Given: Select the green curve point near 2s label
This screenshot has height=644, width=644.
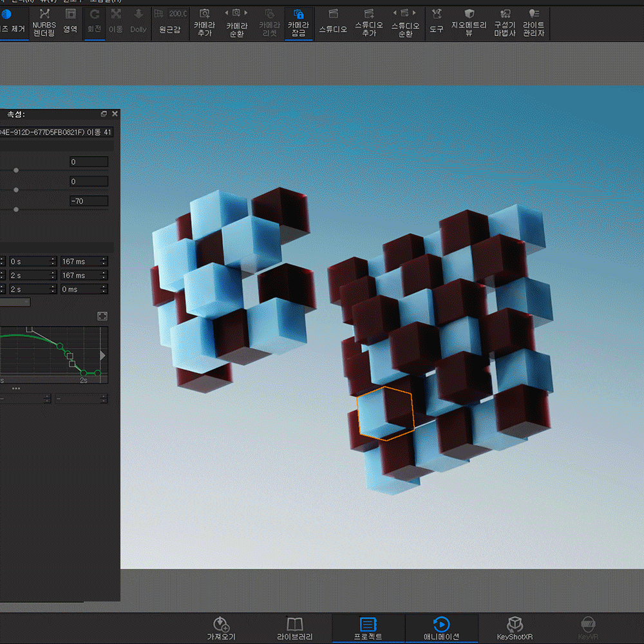Looking at the screenshot, I should tap(84, 373).
